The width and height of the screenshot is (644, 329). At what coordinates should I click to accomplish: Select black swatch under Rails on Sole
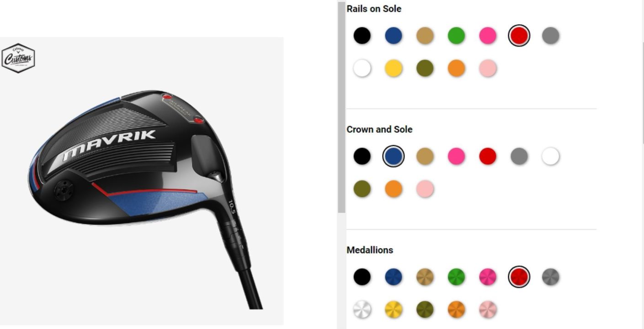click(362, 36)
